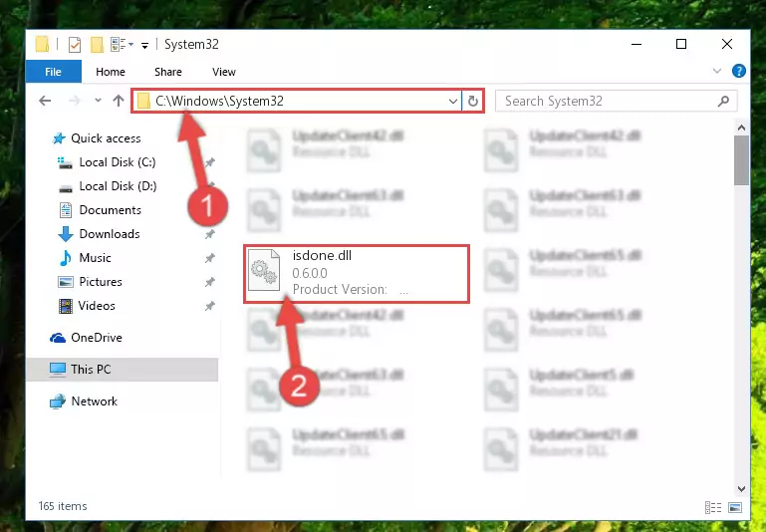Click the pin icon beside Downloads
Viewport: 766px width, 532px height.
point(209,234)
